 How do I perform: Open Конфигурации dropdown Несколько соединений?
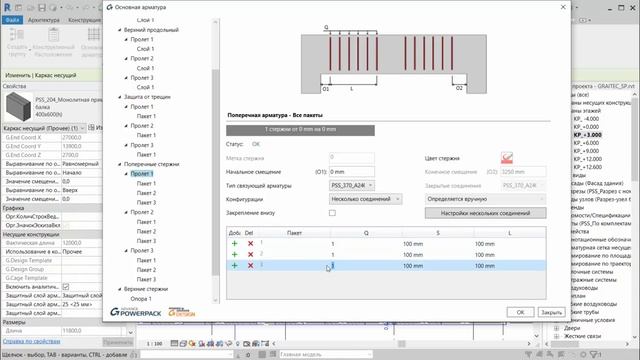pos(365,199)
